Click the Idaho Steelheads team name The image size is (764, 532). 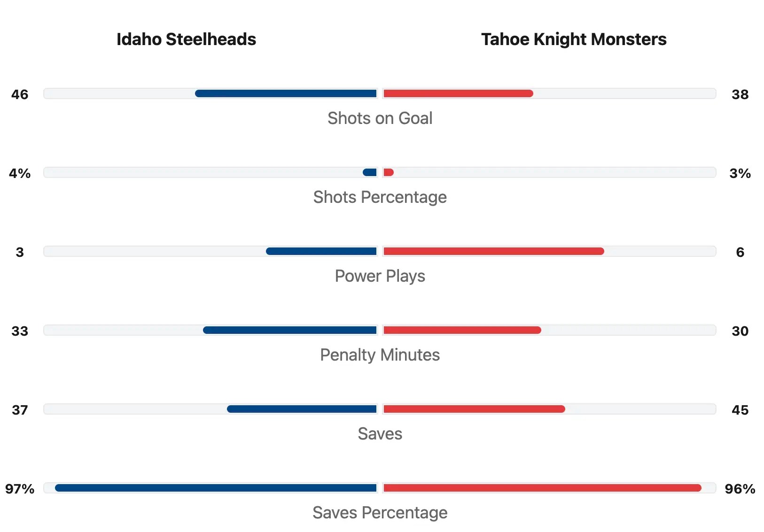point(186,39)
